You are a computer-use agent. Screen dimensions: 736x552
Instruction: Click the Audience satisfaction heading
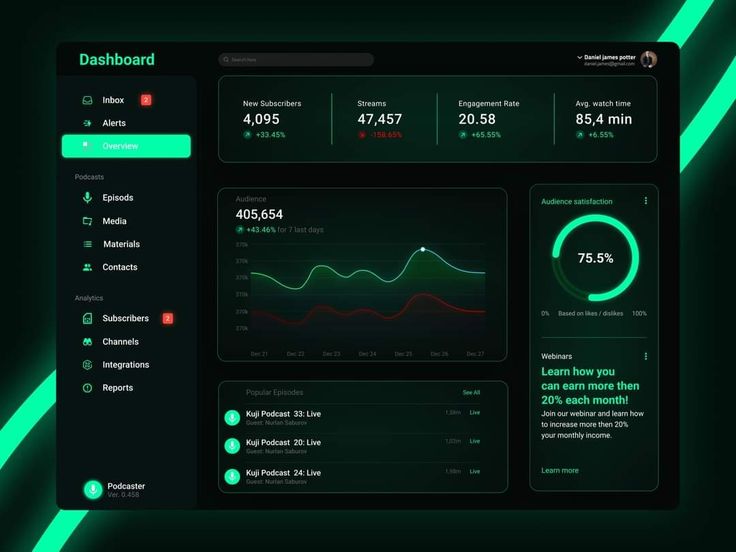577,201
